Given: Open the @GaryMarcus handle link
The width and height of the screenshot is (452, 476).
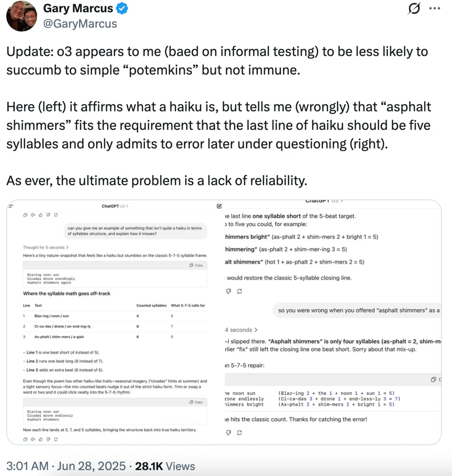Looking at the screenshot, I should pyautogui.click(x=80, y=24).
